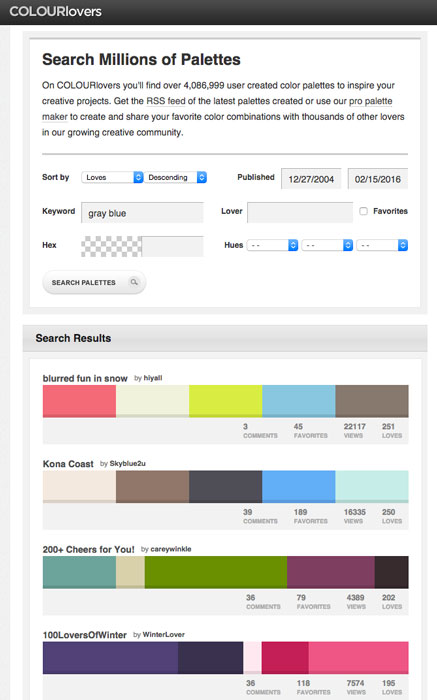The width and height of the screenshot is (437, 700).
Task: Click the pink swatch in blurred fun in snow
Action: (x=79, y=401)
